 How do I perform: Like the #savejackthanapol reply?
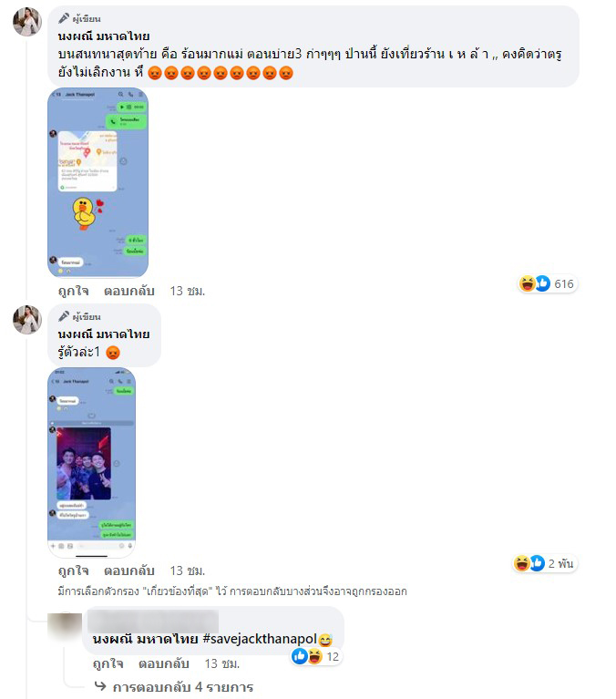pos(108,663)
